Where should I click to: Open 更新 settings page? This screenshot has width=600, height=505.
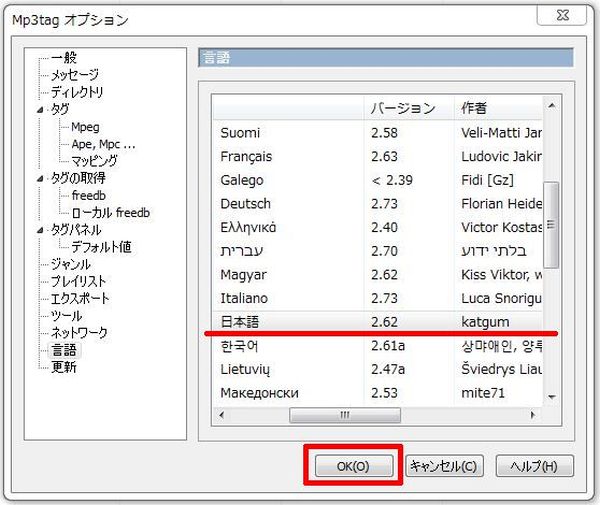point(64,367)
